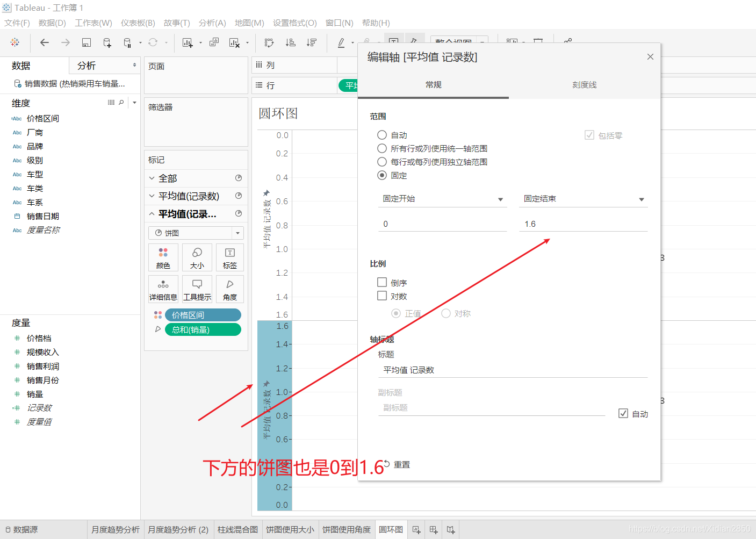The image size is (756, 539).
Task: Sort ascending toolbar icon
Action: [290, 42]
